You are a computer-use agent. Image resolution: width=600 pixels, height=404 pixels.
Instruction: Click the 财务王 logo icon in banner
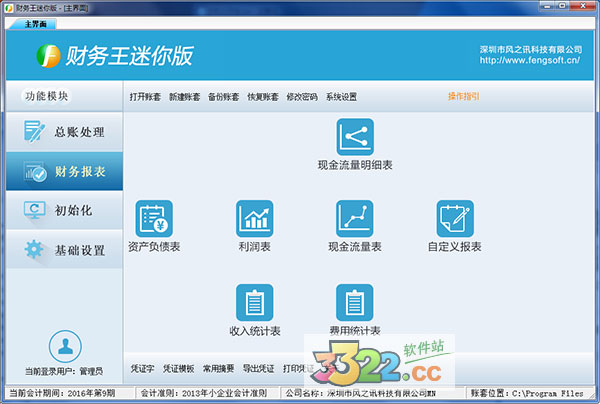[49, 56]
